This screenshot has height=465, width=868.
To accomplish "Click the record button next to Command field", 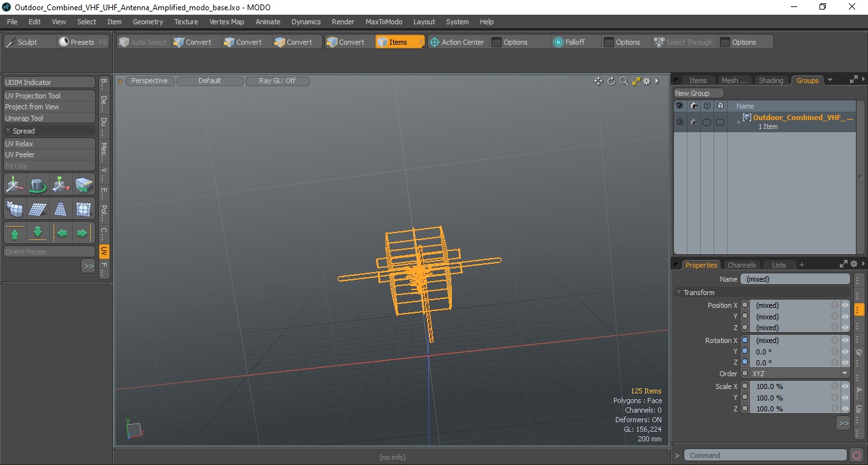I will [x=857, y=455].
